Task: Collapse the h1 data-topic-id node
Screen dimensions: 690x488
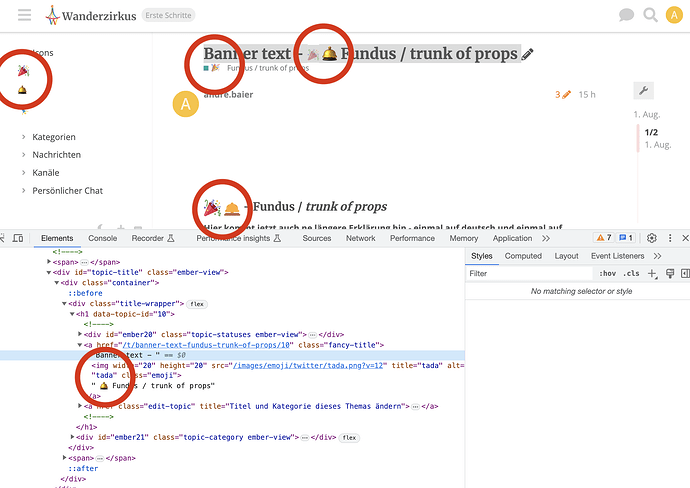Action: point(72,314)
